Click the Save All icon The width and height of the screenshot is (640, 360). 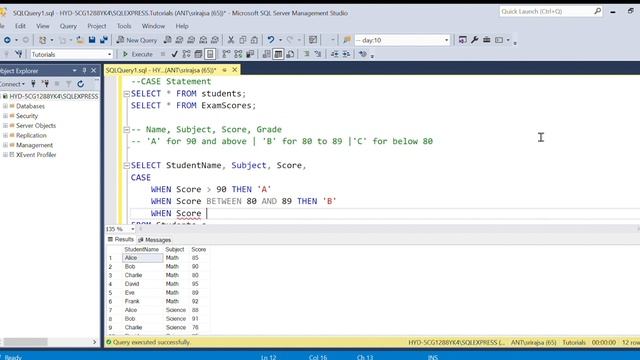(104, 40)
